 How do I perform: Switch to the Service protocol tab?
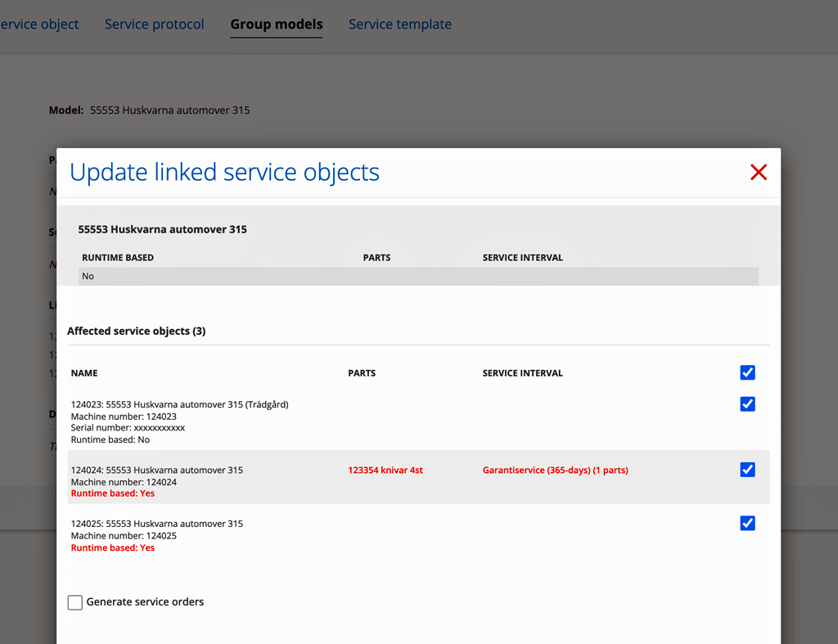tap(154, 24)
